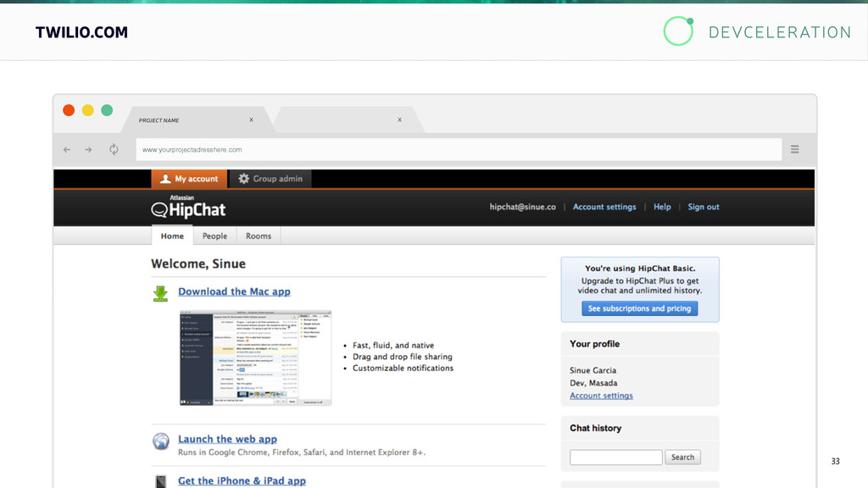Click the globe icon beside web app
Screen dimensions: 868x488
[160, 441]
